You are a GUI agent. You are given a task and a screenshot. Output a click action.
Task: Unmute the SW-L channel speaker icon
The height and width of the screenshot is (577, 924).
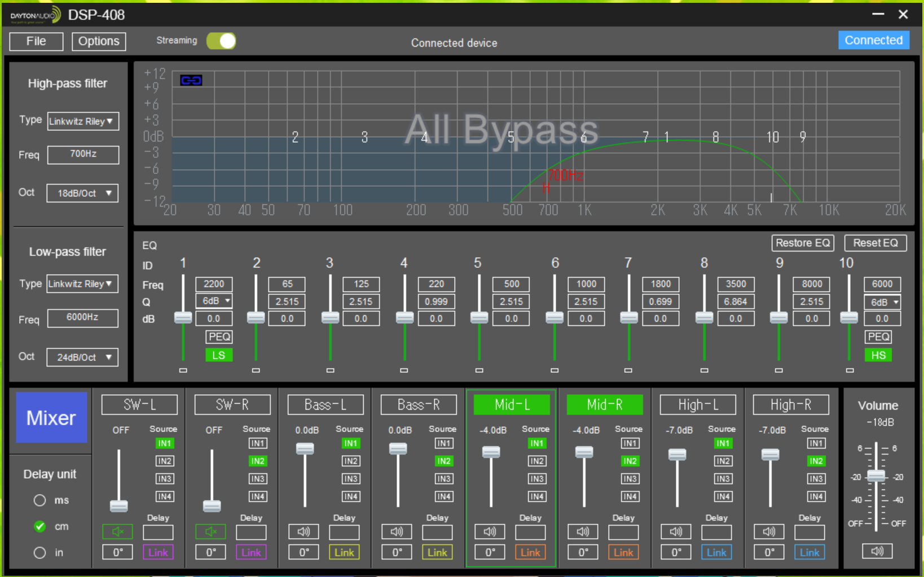(117, 531)
